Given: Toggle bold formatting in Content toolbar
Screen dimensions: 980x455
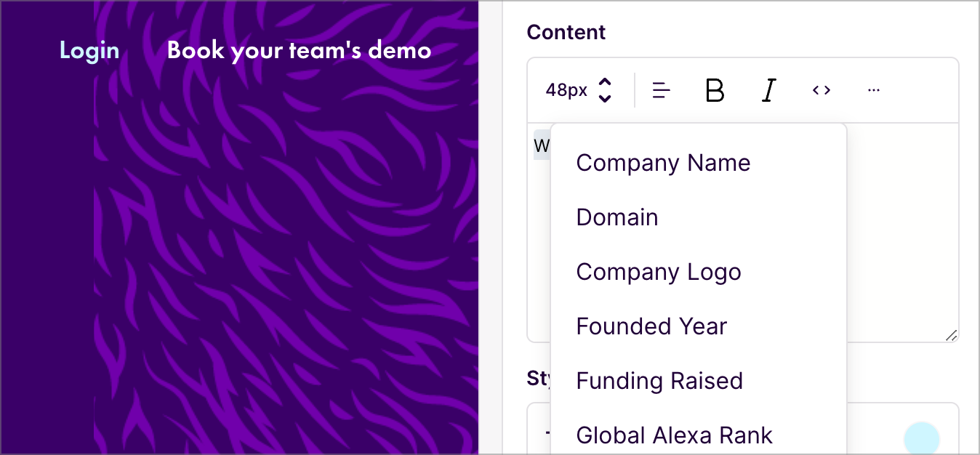Looking at the screenshot, I should pos(715,90).
